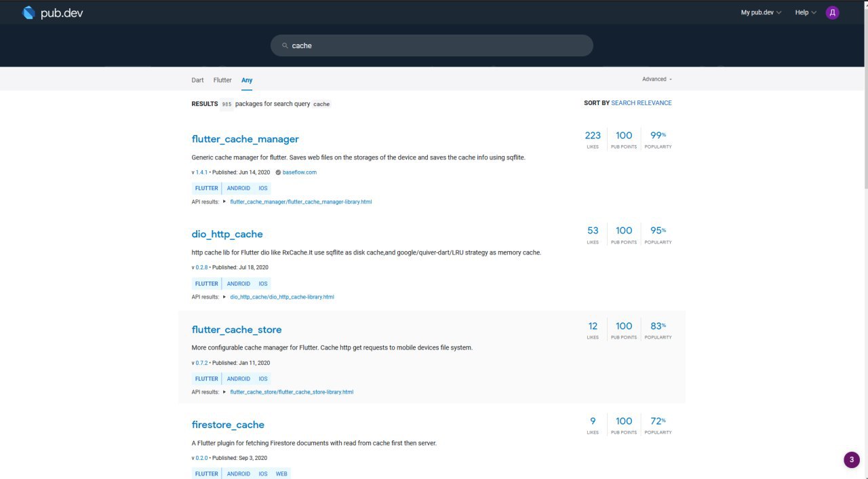The width and height of the screenshot is (868, 479).
Task: Click version 1.4.1 link
Action: [x=201, y=172]
